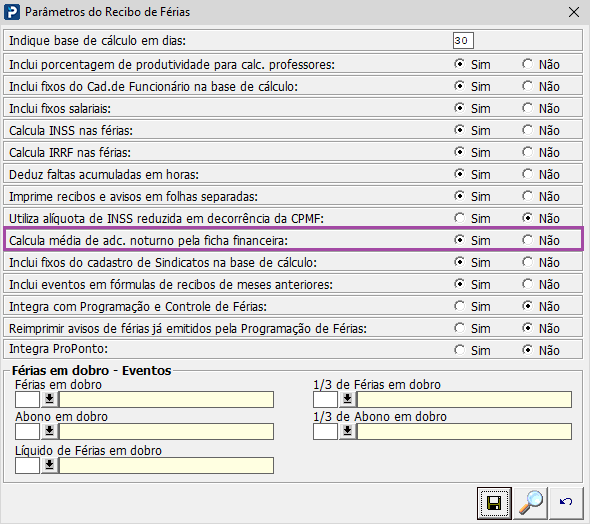Click the P application logo icon
Image resolution: width=590 pixels, height=524 pixels.
click(x=11, y=12)
